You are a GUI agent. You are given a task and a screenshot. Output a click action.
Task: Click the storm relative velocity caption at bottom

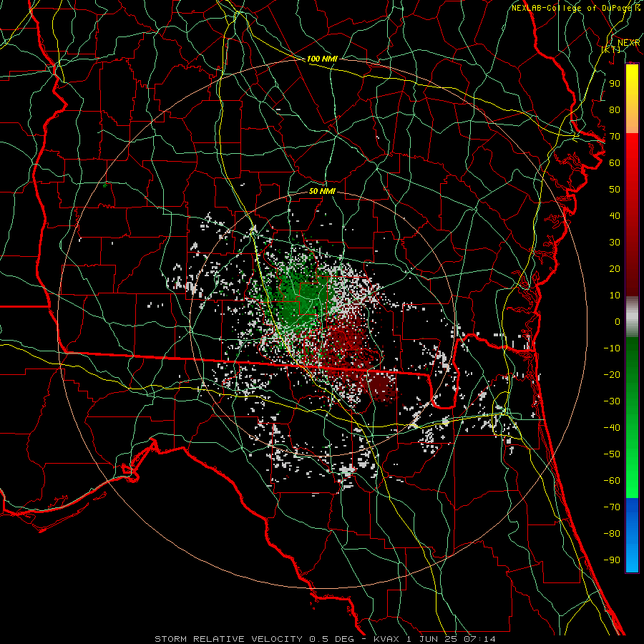(325, 639)
